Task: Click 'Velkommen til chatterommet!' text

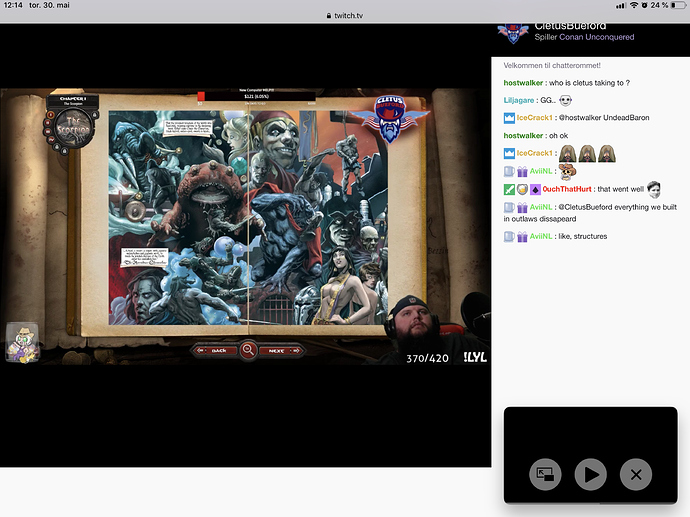Action: [552, 65]
